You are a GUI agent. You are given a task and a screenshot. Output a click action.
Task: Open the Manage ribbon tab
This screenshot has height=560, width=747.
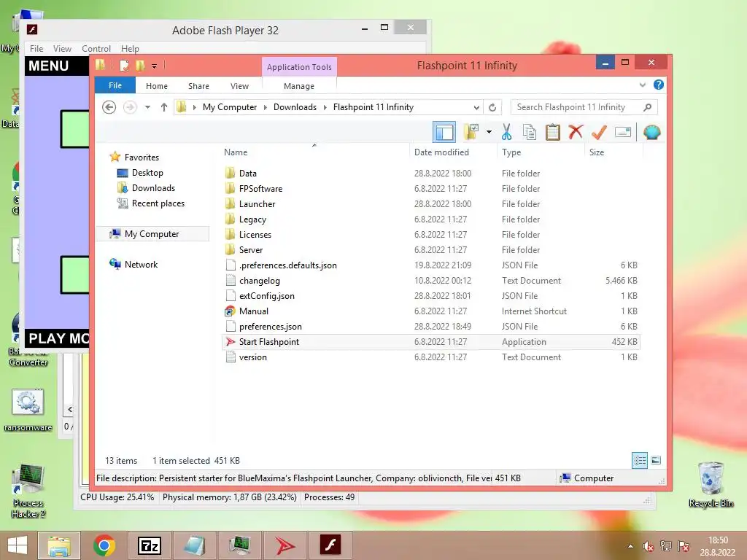(299, 86)
